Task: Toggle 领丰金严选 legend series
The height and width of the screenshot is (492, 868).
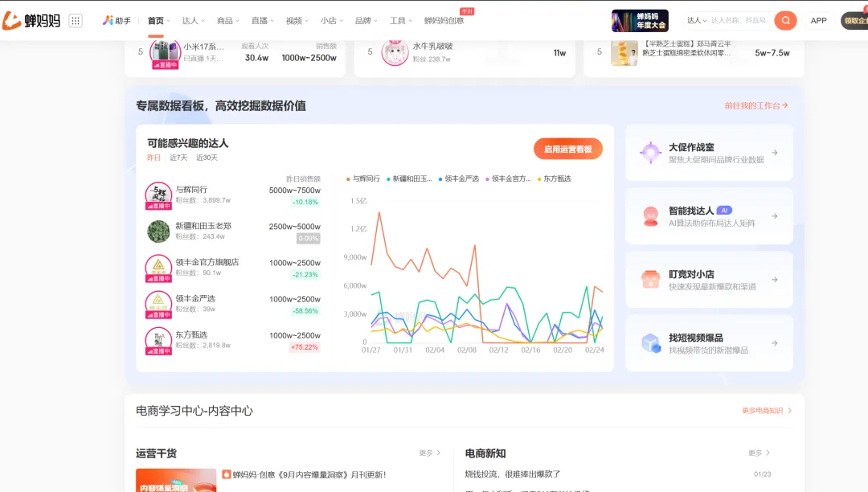Action: coord(458,178)
